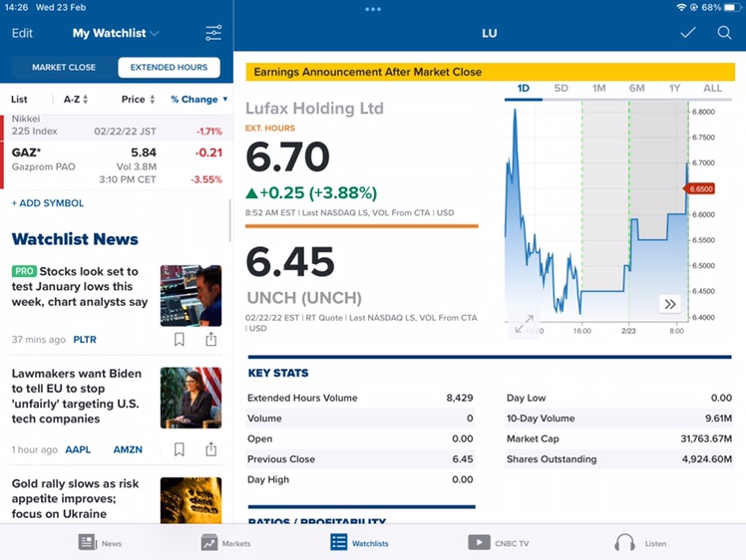Open search magnifier icon
Viewport: 746px width, 560px height.
click(724, 33)
